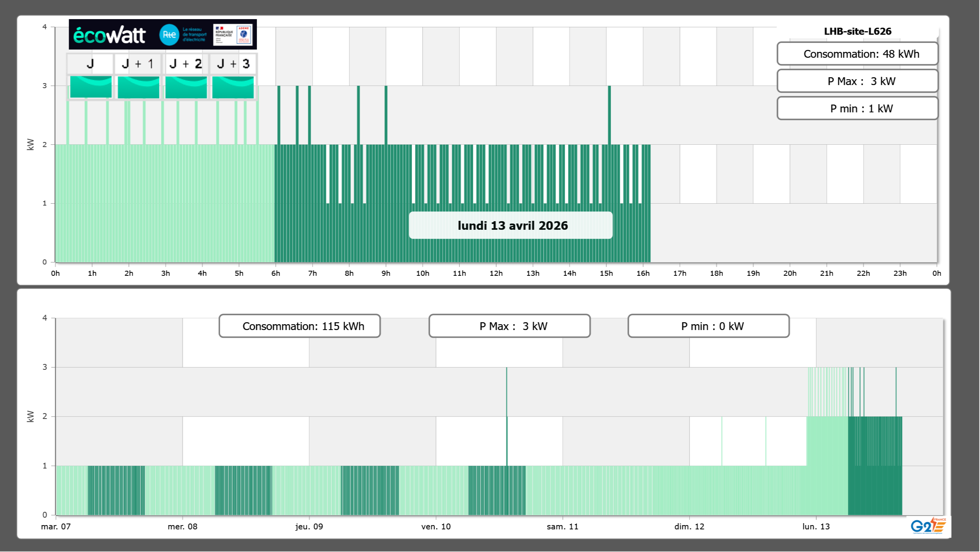
Task: Click the P min : 1 kW box
Action: (x=857, y=108)
